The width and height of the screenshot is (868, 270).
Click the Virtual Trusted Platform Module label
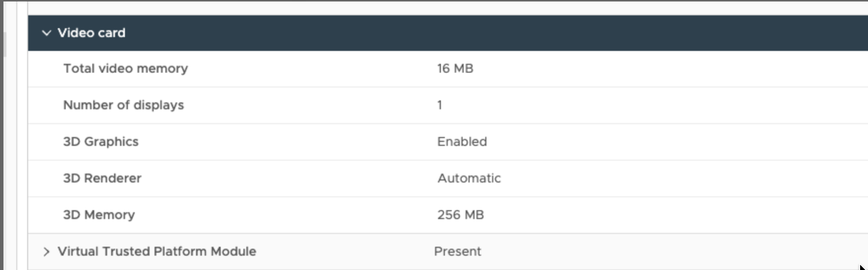pos(157,252)
